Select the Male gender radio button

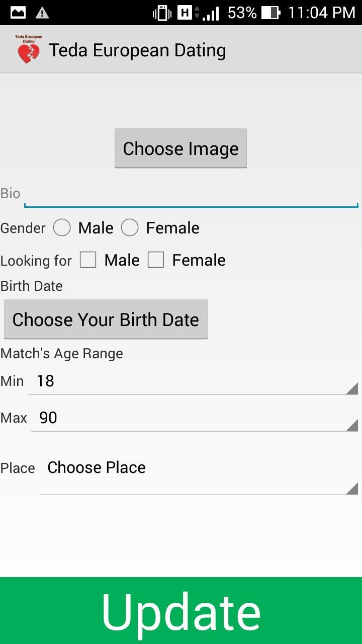(x=62, y=227)
